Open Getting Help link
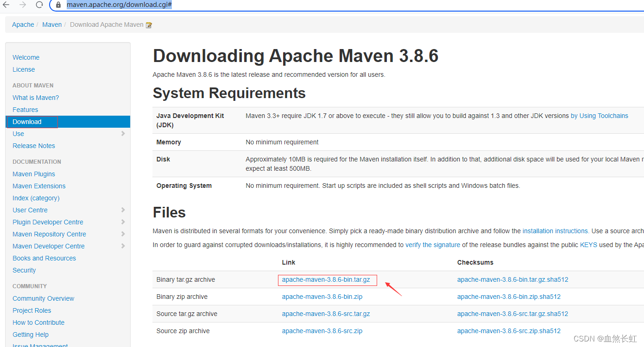The width and height of the screenshot is (644, 347). 31,335
